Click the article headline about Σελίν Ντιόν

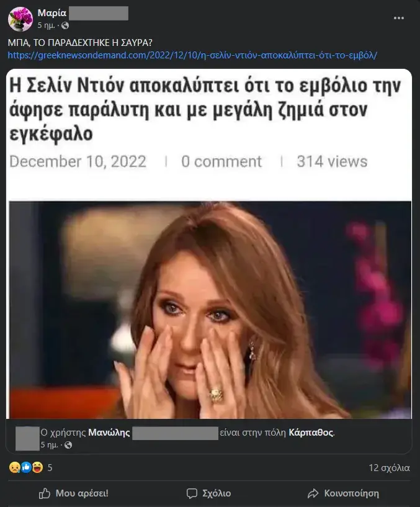[205, 110]
